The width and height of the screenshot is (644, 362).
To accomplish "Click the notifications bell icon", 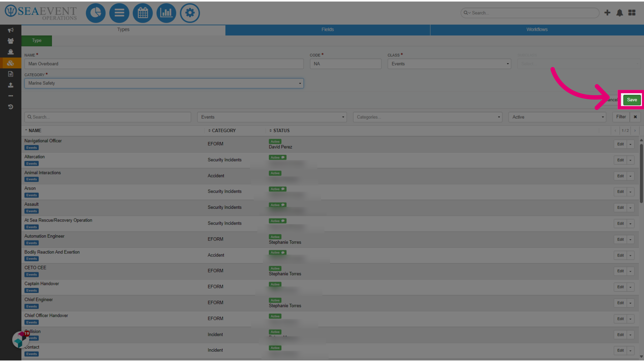I will 620,13.
